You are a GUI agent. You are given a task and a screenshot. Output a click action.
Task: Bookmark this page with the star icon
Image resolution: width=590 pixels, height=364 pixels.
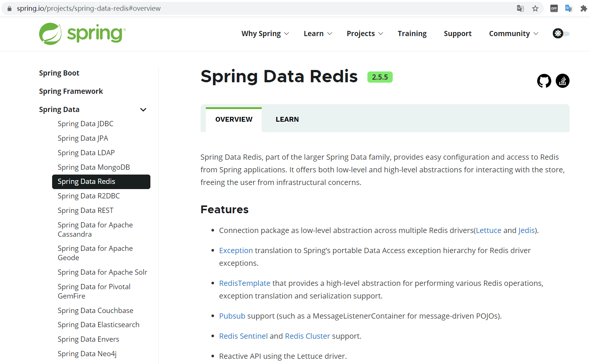(535, 8)
